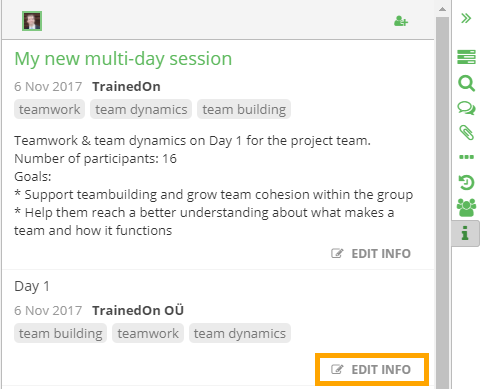Open the team members group icon
The width and height of the screenshot is (481, 389).
click(466, 208)
